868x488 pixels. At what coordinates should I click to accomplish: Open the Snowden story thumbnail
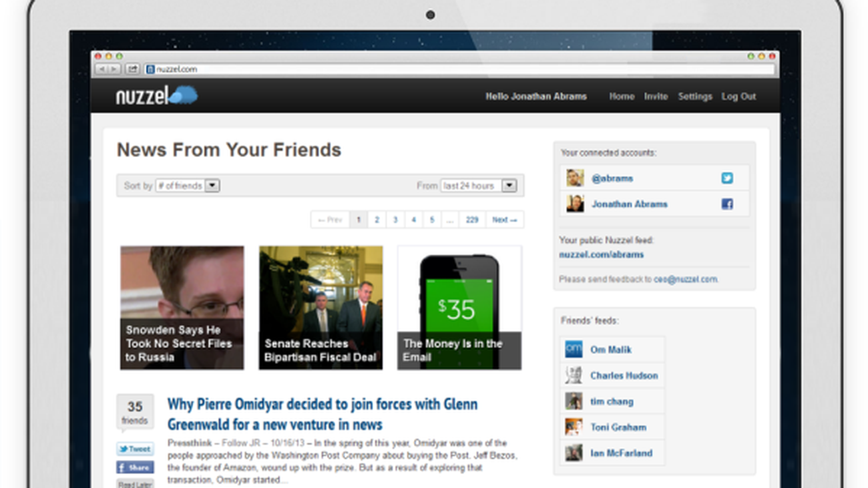click(x=182, y=308)
